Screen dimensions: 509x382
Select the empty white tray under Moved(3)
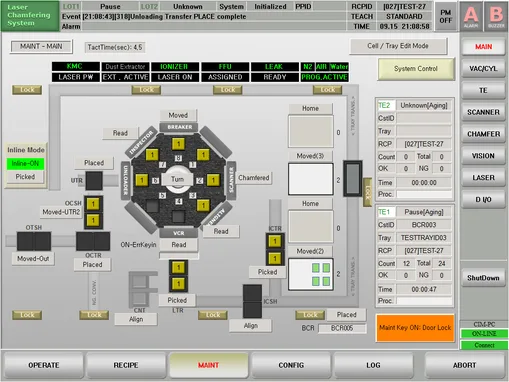tap(311, 179)
